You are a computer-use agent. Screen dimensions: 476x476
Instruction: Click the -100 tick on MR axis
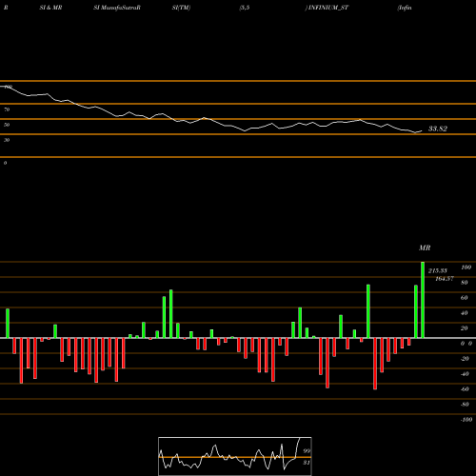[466, 420]
